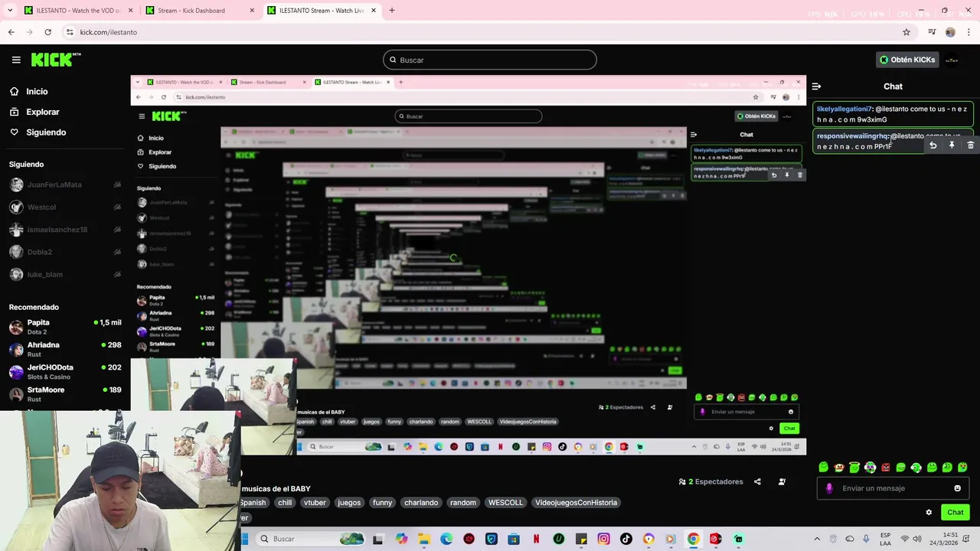Open the random tag
This screenshot has height=551, width=980.
(463, 503)
